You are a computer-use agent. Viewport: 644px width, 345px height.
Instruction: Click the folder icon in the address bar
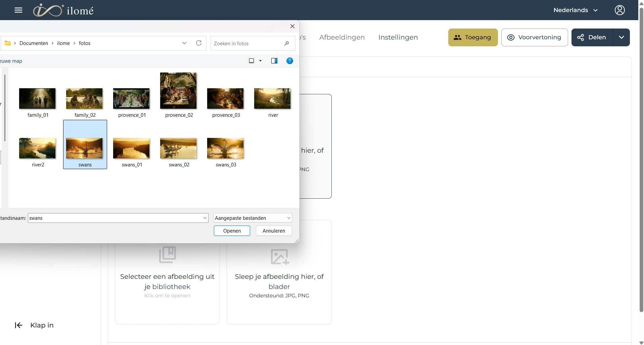(x=8, y=43)
